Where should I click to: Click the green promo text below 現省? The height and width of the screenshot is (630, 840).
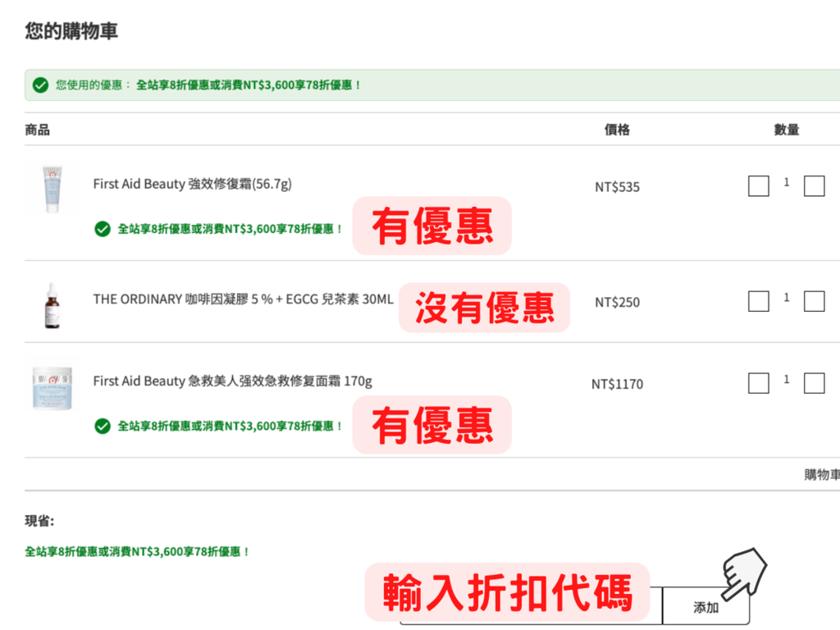[x=137, y=551]
